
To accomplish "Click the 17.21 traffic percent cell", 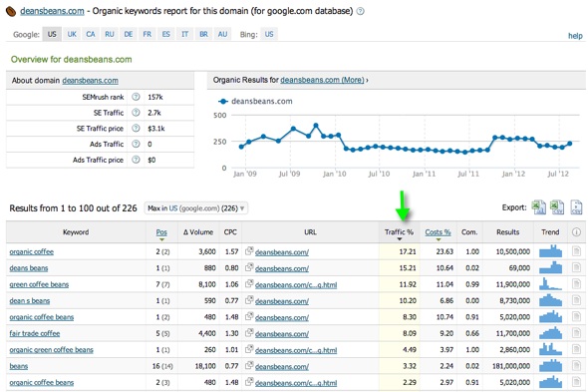I will pyautogui.click(x=408, y=251).
